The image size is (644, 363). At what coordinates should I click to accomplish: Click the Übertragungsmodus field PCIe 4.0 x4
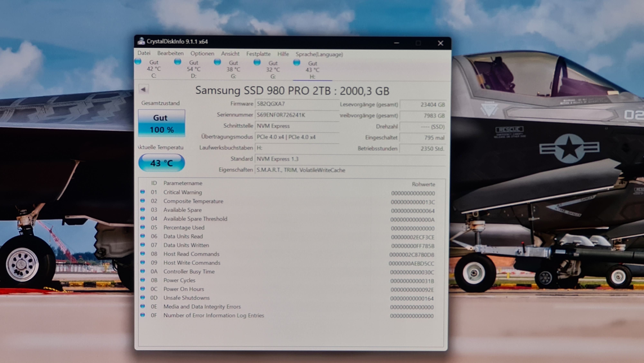297,137
